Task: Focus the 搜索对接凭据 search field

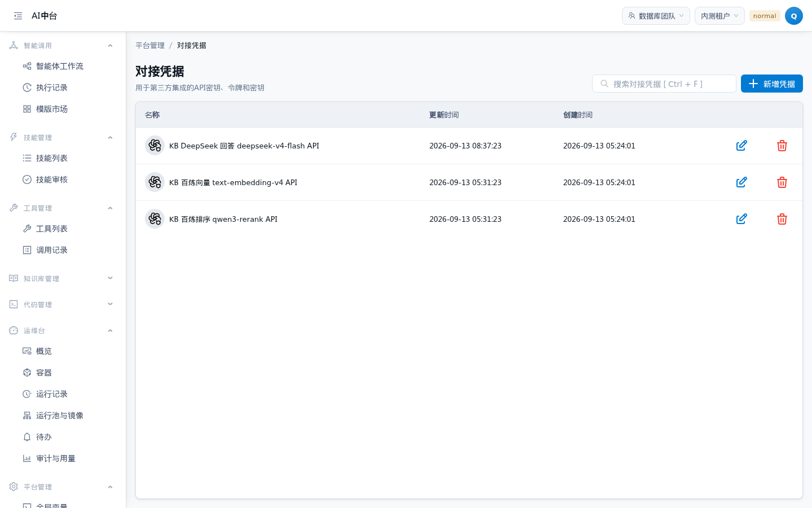Action: [x=664, y=84]
